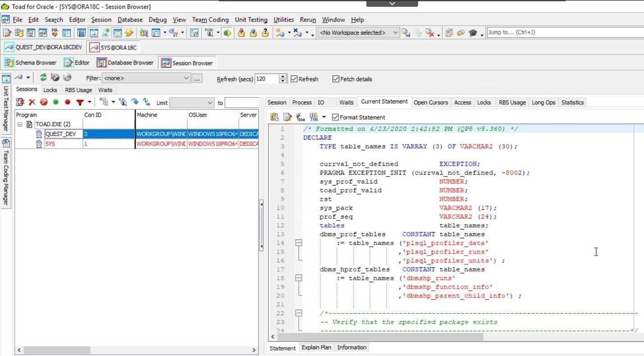
Task: Click the question mark database icon
Action: coord(265,32)
